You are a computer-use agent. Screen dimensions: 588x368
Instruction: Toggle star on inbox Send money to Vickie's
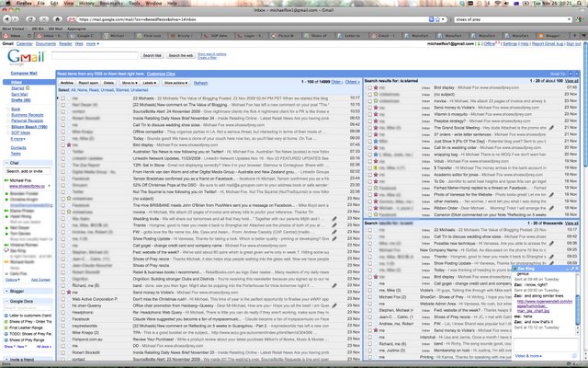click(69, 293)
